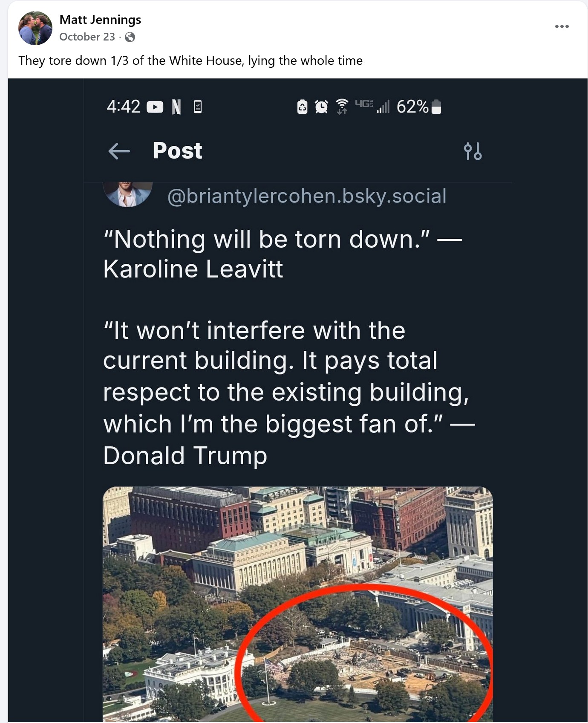This screenshot has width=588, height=723.
Task: Click the October 23 timestamp link
Action: [87, 37]
